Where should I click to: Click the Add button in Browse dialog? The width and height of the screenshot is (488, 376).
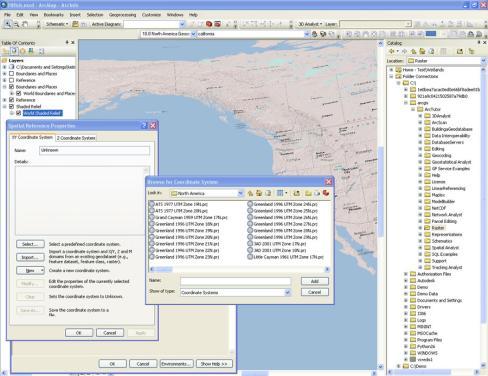coord(315,281)
